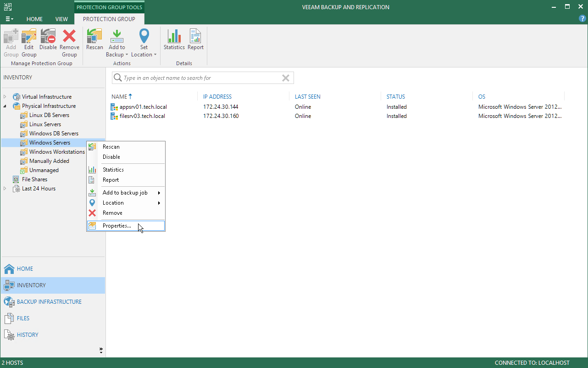Open the History navigation view

(53, 335)
